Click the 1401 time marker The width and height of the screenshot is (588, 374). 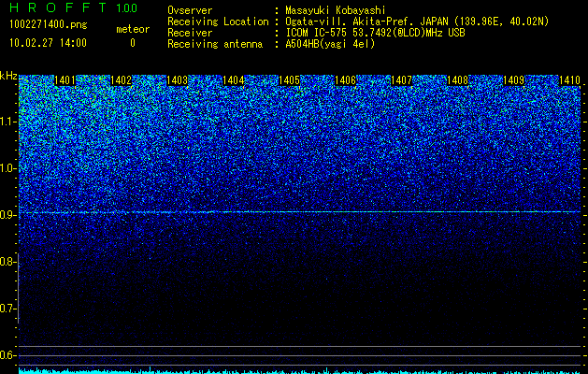tap(65, 80)
